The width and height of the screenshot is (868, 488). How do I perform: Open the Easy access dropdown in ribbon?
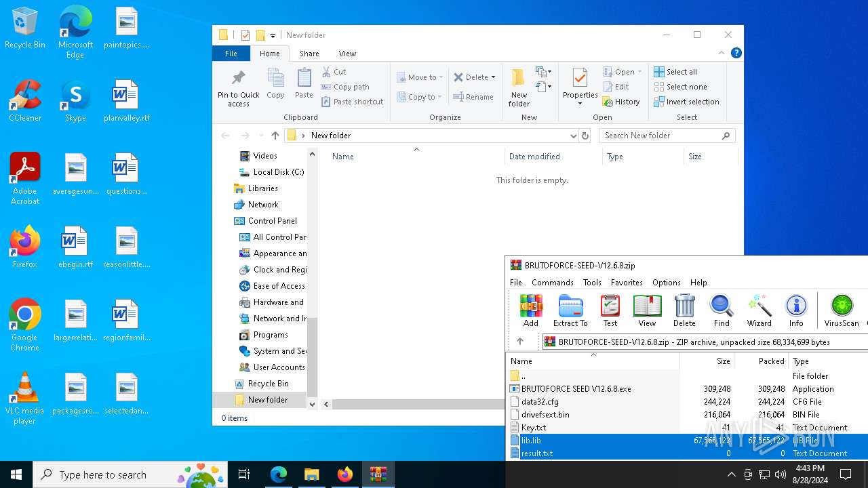543,87
